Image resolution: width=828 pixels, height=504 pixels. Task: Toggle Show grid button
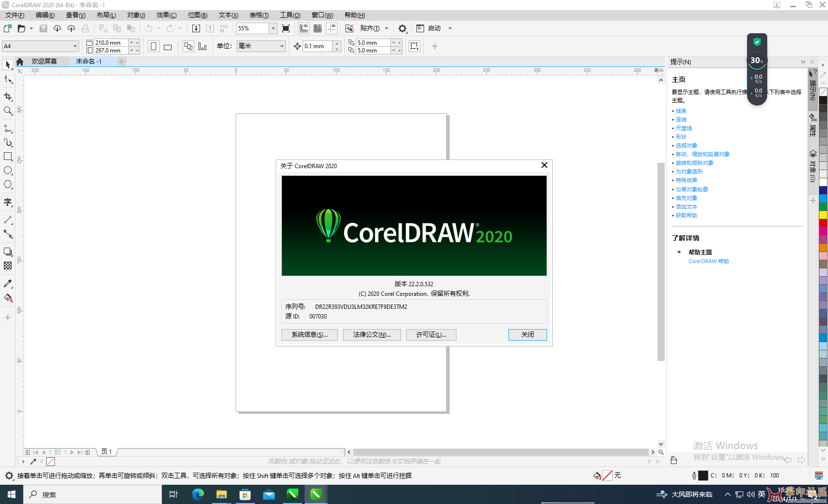tap(318, 28)
